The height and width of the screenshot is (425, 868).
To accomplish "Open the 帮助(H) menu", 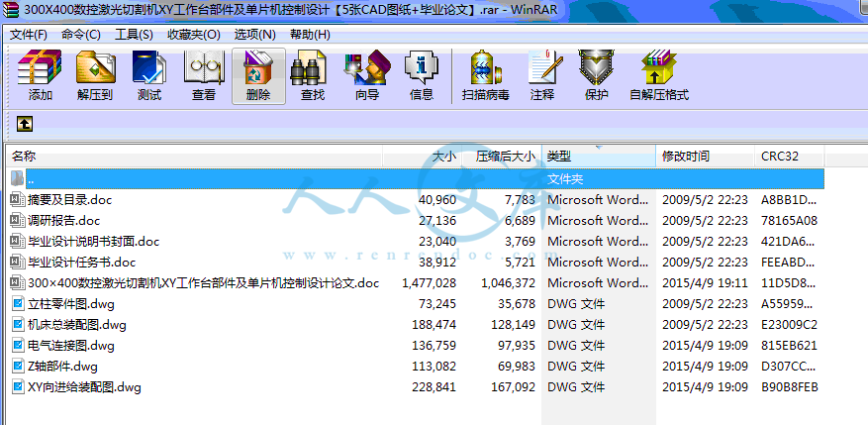I will (x=310, y=35).
